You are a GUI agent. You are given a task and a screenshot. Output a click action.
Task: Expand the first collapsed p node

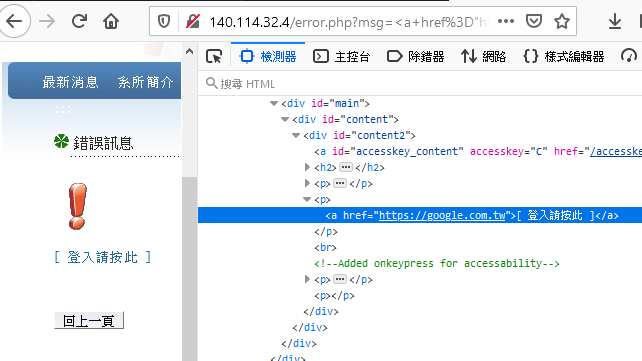(307, 183)
